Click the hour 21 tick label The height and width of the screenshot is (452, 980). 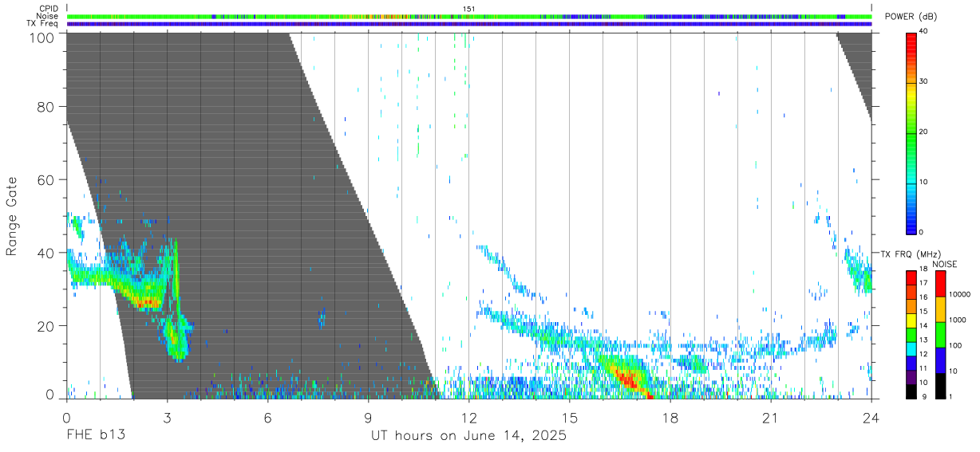[771, 418]
